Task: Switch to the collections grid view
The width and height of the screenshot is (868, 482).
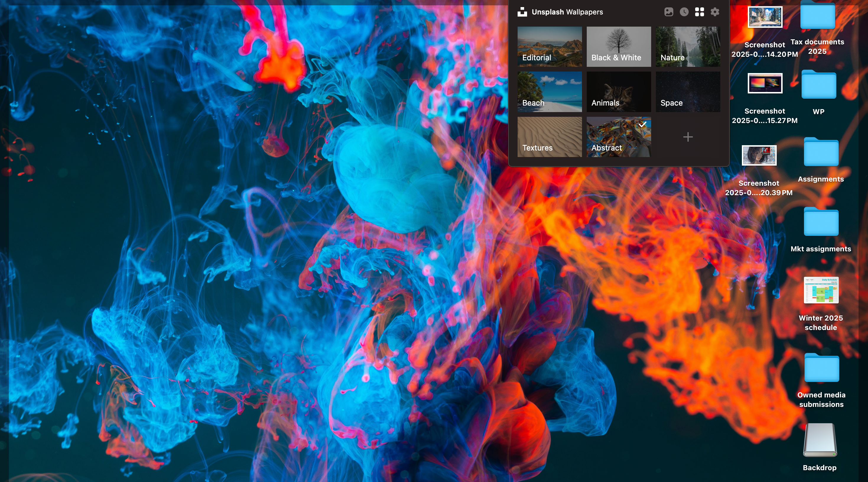Action: tap(700, 12)
